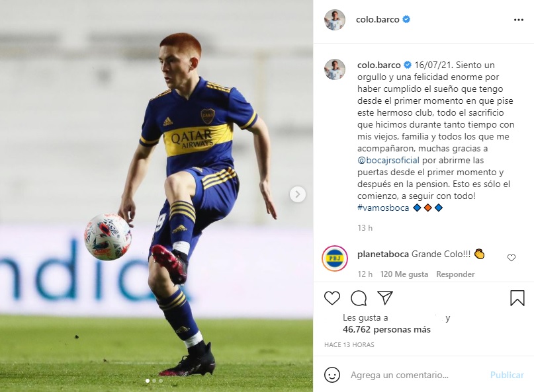Save post with bookmark icon

[517, 298]
